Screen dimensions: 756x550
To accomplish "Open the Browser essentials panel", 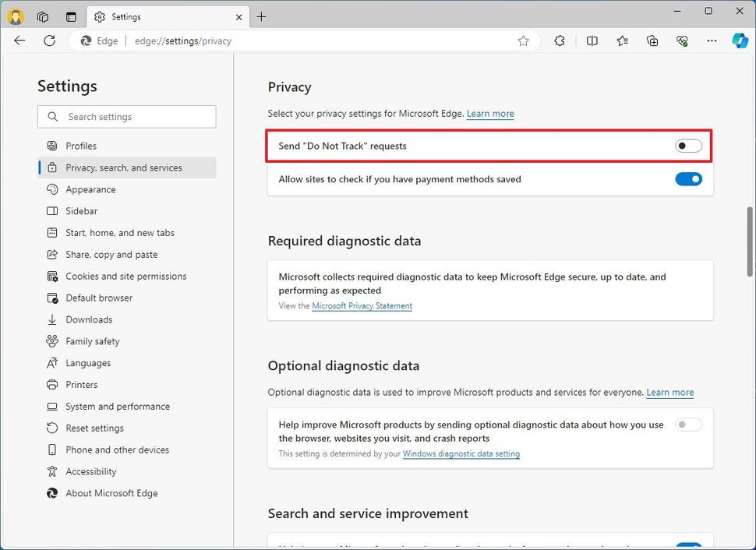I will [681, 41].
